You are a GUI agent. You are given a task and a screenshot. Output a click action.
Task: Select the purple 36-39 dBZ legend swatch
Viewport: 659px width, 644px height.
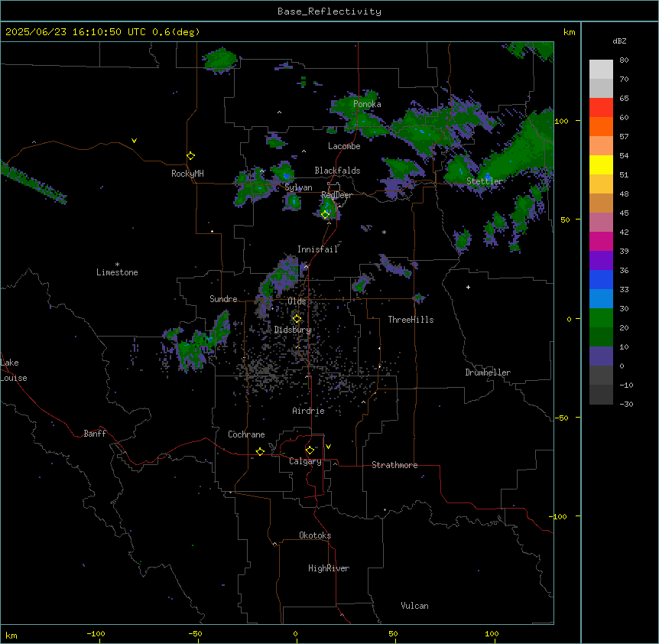pos(601,261)
